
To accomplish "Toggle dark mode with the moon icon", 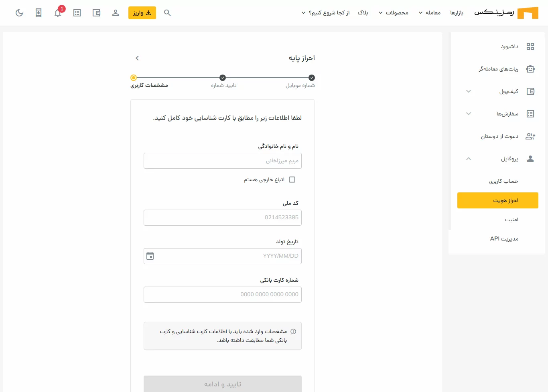I will [19, 13].
